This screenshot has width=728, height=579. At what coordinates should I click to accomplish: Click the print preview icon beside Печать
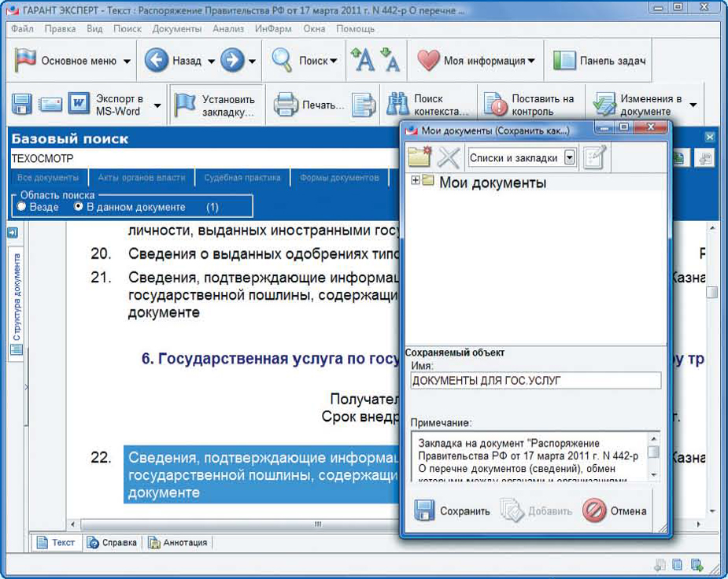pyautogui.click(x=363, y=105)
